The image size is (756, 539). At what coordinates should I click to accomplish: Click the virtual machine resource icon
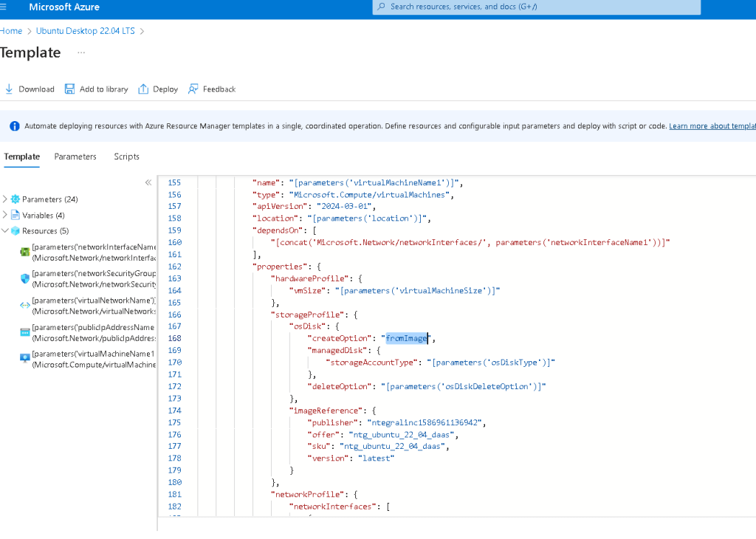click(x=24, y=358)
